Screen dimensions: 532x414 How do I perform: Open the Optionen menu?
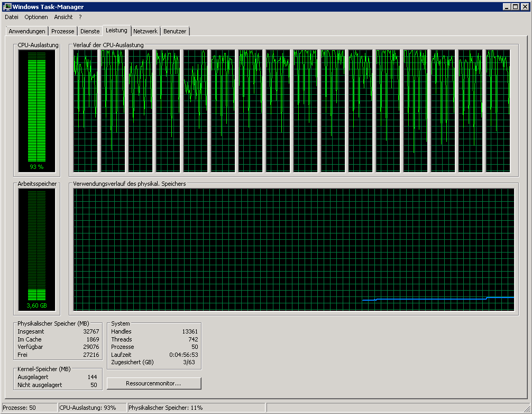36,17
